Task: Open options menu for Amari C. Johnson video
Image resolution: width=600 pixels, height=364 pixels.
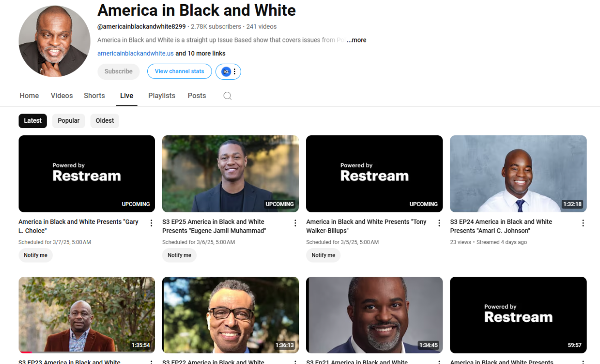Action: (x=583, y=223)
